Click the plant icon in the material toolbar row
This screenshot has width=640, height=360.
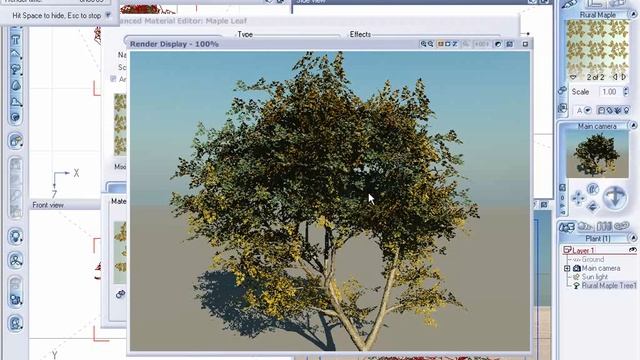[618, 110]
